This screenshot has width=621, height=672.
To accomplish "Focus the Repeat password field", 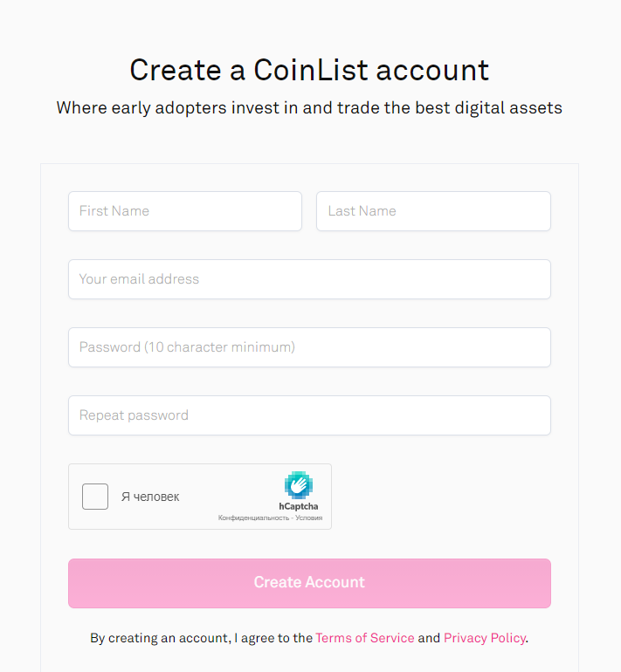I will [x=309, y=415].
